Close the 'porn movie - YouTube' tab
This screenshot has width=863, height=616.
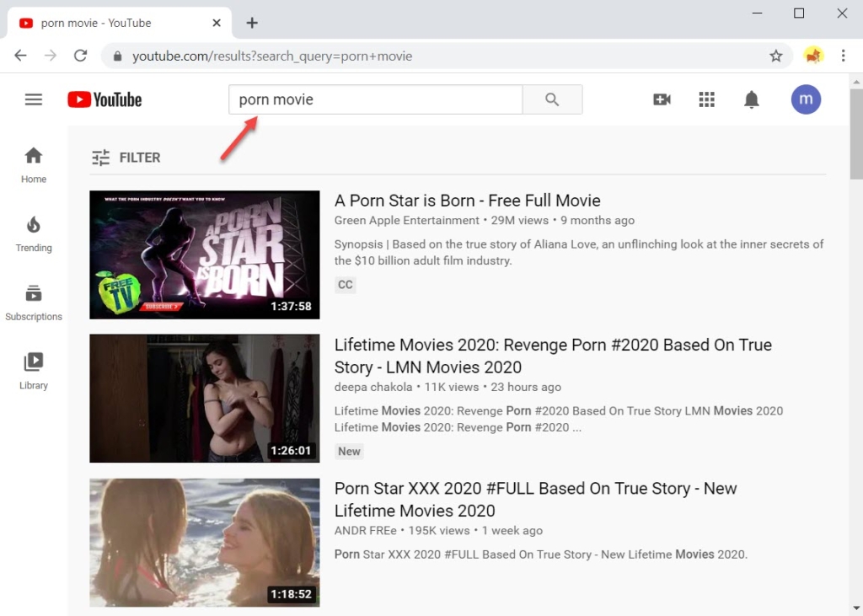[x=217, y=23]
